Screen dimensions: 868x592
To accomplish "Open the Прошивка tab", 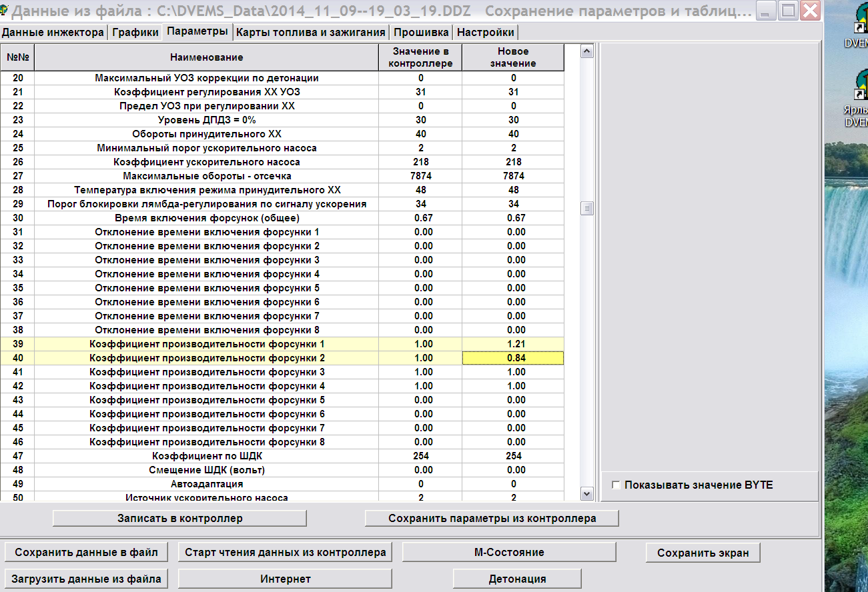I will [421, 32].
